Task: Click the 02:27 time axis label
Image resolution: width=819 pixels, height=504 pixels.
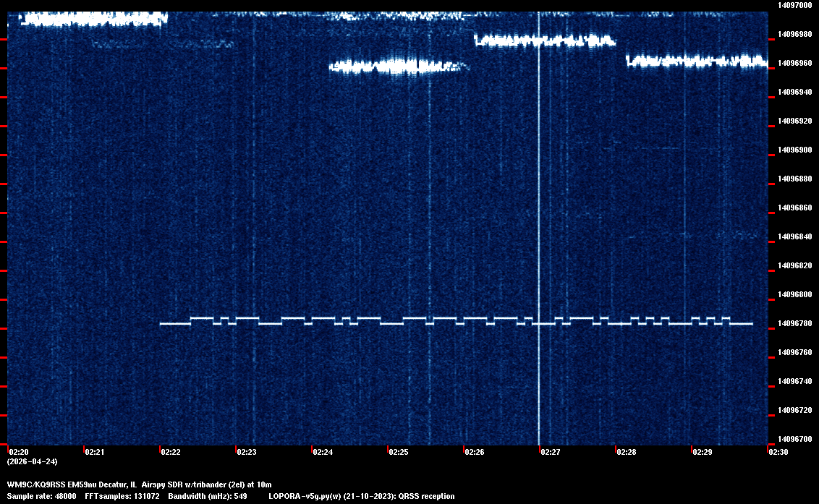Action: [551, 452]
